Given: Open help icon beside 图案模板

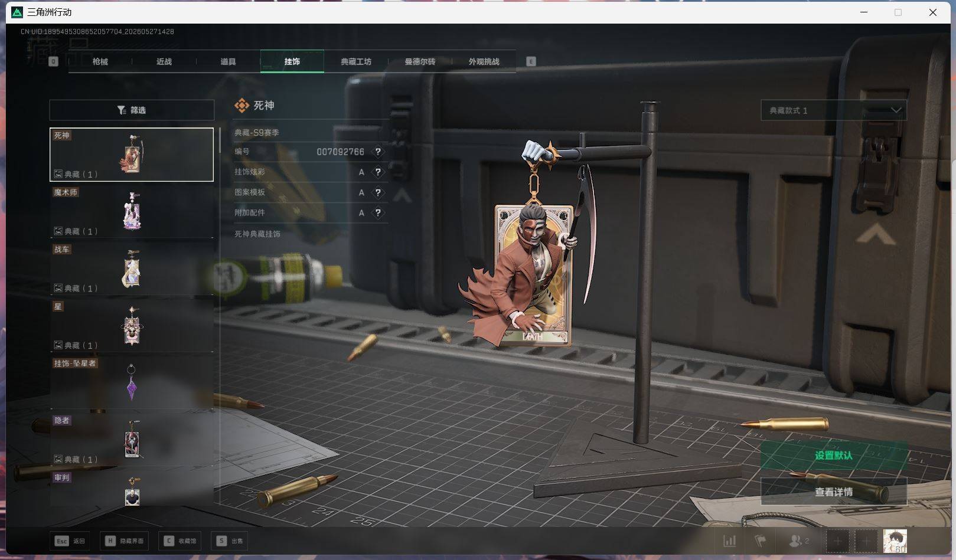Looking at the screenshot, I should (378, 192).
